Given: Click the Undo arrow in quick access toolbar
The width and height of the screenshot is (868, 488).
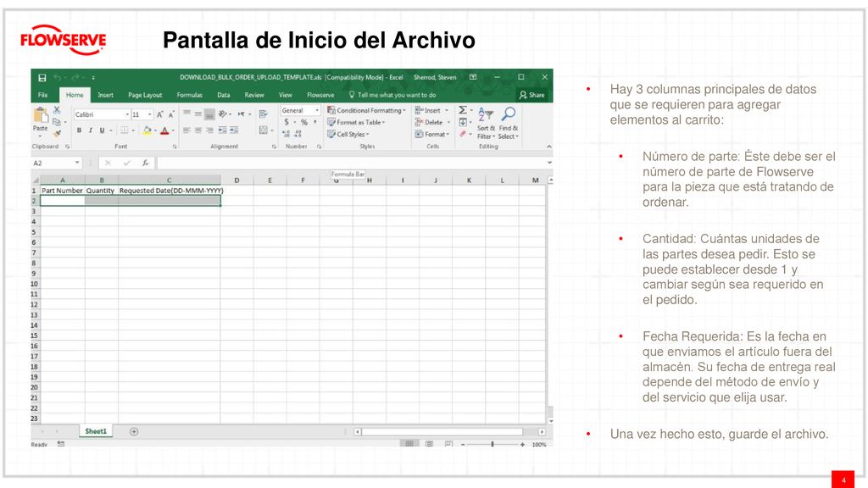Looking at the screenshot, I should click(57, 77).
